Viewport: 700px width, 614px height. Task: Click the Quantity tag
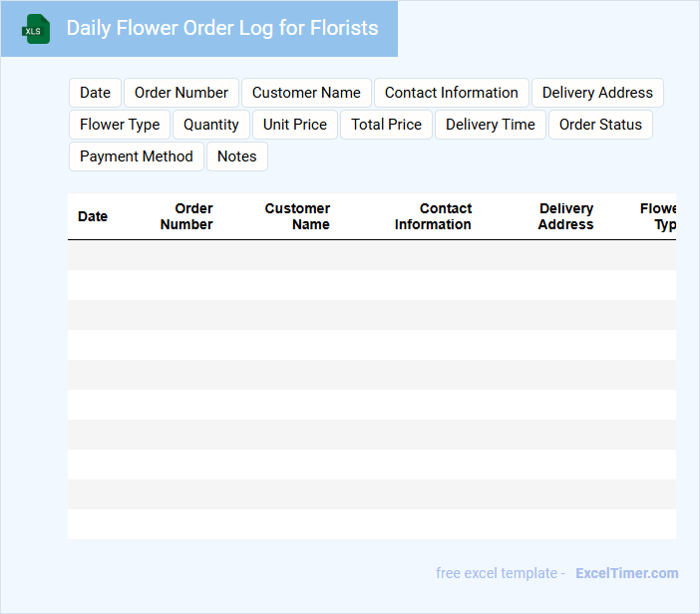coord(211,125)
